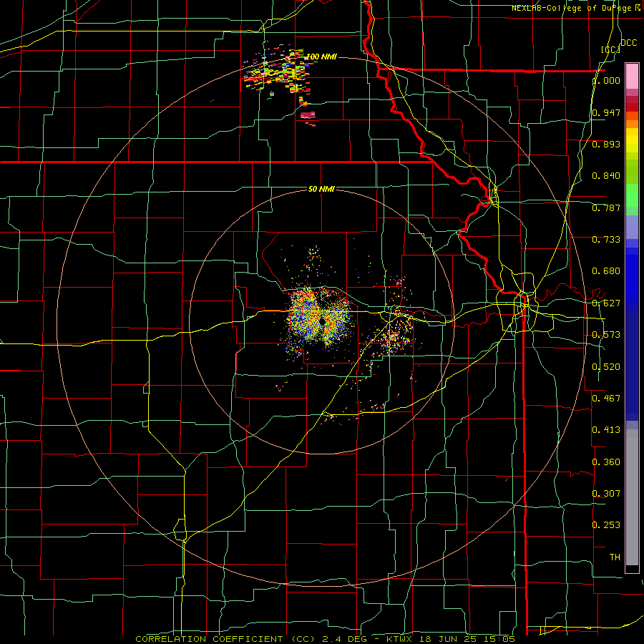
Task: Click the TH threshold label
Action: pyautogui.click(x=615, y=557)
